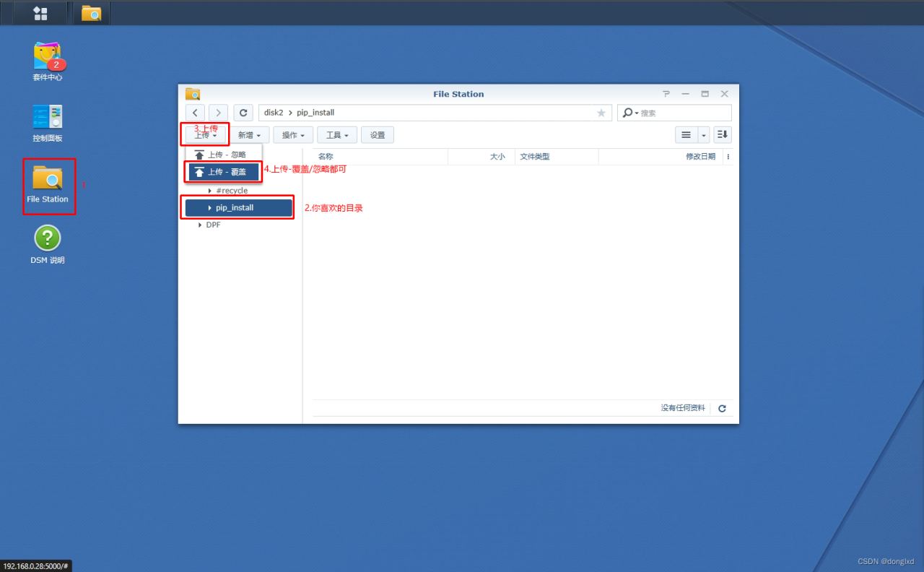Open the column options three-dot icon

728,157
